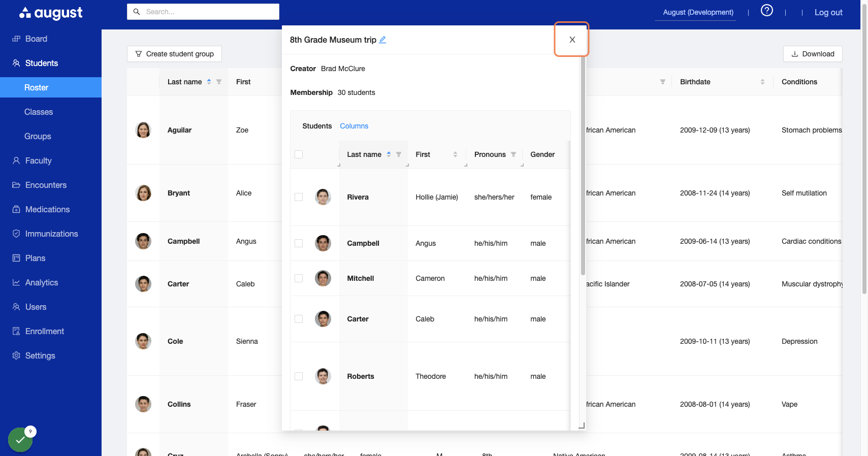
Task: Check the Roberts row checkbox
Action: (x=299, y=376)
